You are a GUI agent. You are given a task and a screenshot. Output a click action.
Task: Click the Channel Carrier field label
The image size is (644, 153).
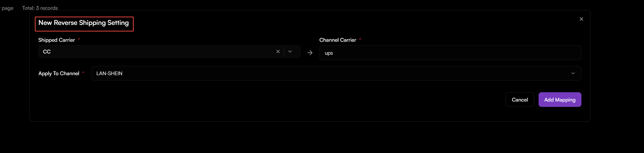pyautogui.click(x=338, y=40)
